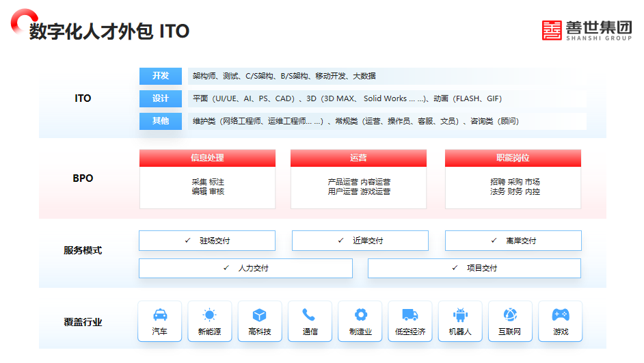Click the 制造业 label

pyautogui.click(x=360, y=332)
